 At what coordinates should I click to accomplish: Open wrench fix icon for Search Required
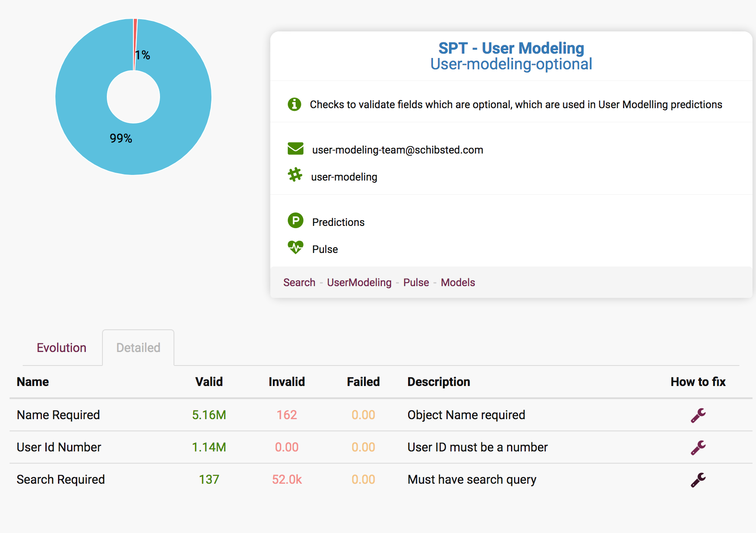(698, 480)
